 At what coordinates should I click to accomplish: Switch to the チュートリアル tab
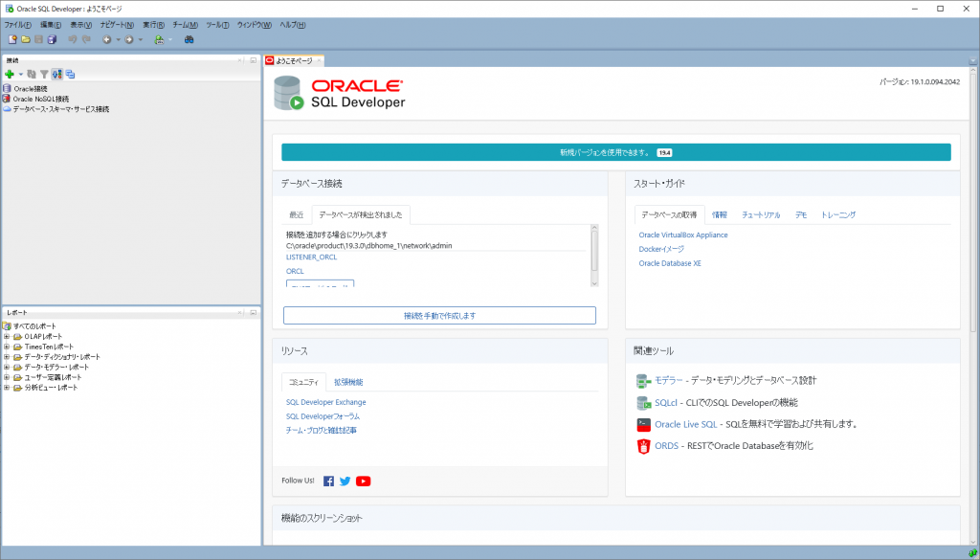760,215
